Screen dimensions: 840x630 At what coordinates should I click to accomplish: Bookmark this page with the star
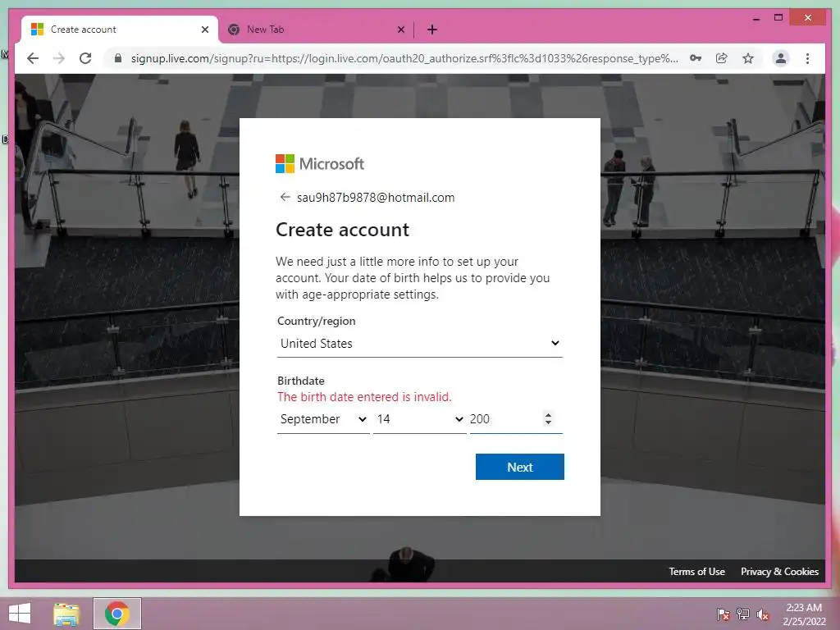tap(748, 58)
